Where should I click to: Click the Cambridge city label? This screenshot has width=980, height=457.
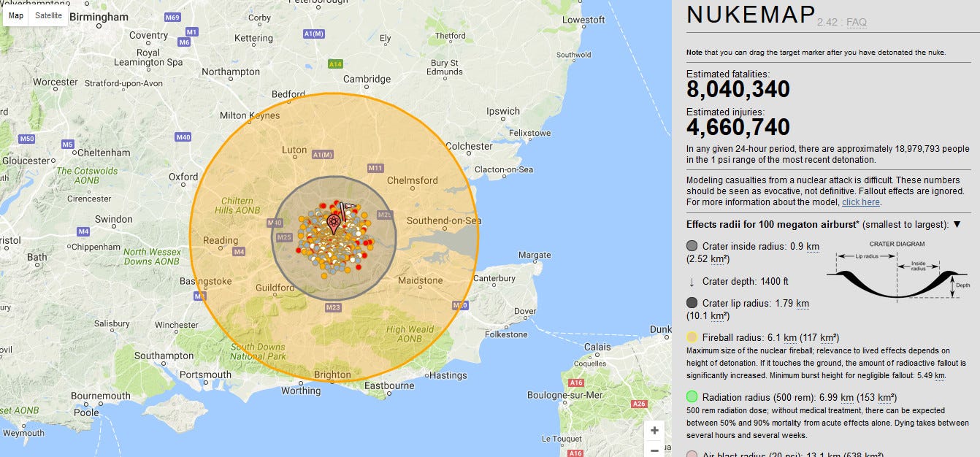click(x=367, y=79)
